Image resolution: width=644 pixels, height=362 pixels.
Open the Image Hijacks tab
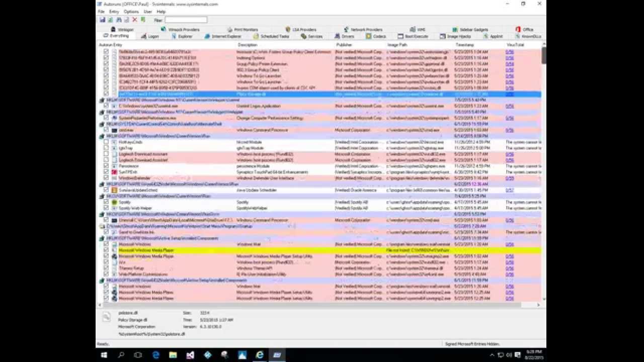(x=456, y=36)
